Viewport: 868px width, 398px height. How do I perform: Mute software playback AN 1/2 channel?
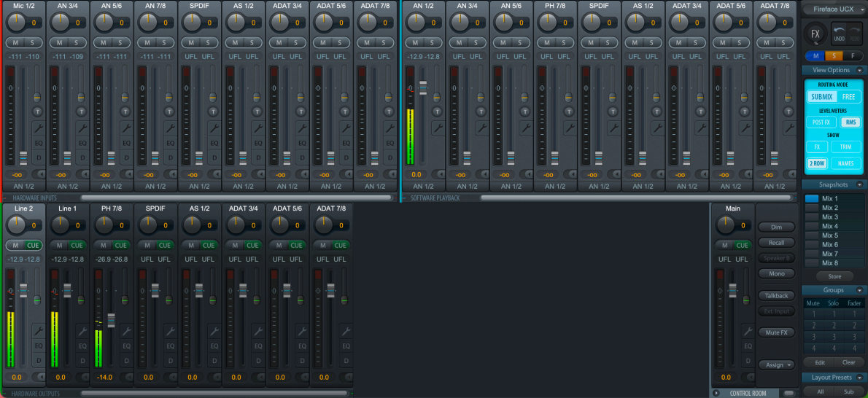(415, 42)
